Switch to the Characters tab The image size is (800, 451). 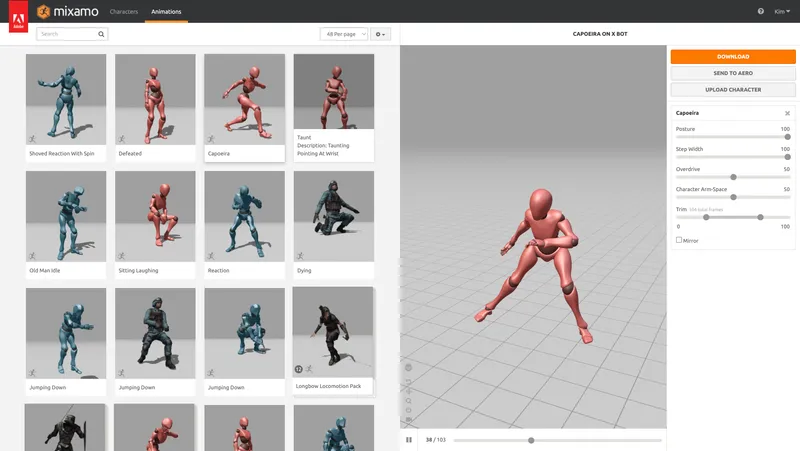click(x=123, y=12)
